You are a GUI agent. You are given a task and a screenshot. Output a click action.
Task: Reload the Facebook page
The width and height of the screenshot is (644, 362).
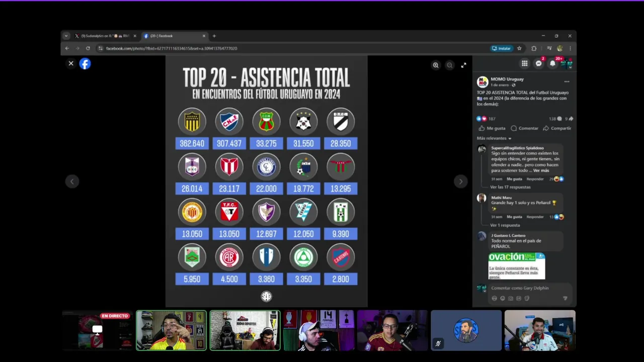(x=88, y=48)
